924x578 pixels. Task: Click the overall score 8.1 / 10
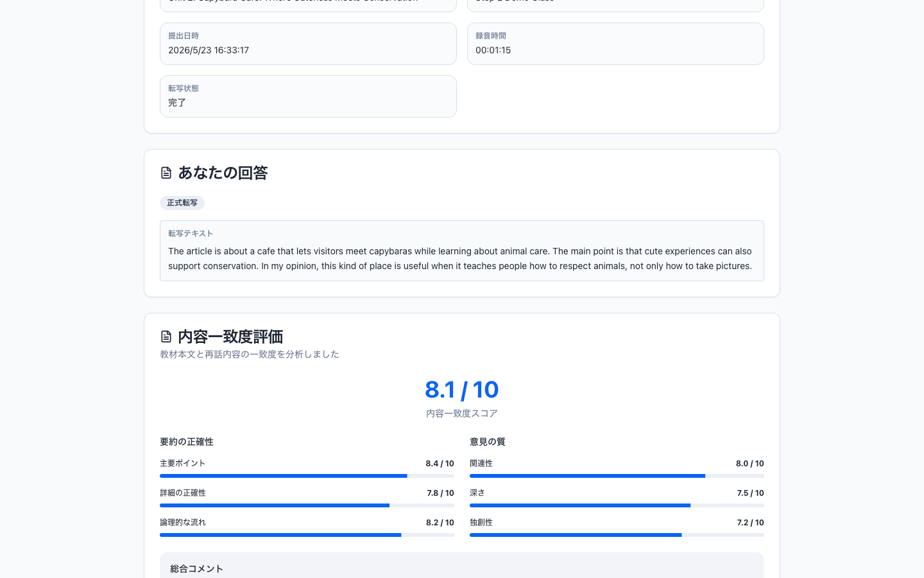pos(462,390)
